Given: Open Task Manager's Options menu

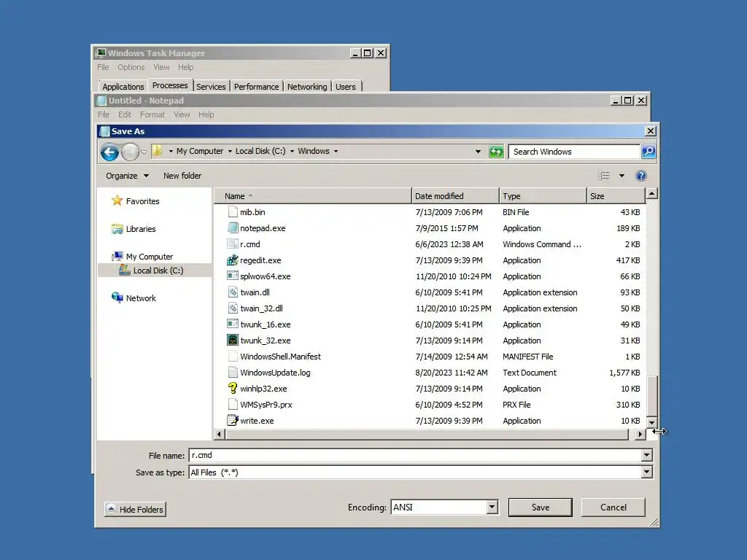Looking at the screenshot, I should 131,67.
